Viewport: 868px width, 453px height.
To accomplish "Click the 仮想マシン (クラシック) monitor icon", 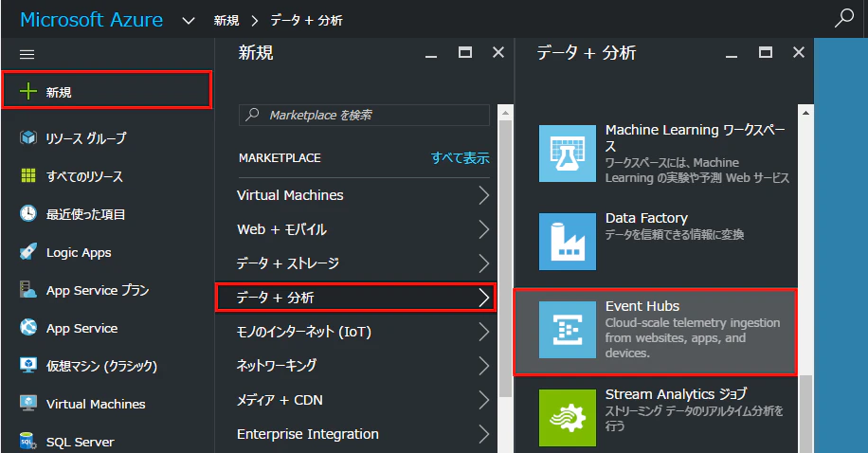I will [28, 366].
